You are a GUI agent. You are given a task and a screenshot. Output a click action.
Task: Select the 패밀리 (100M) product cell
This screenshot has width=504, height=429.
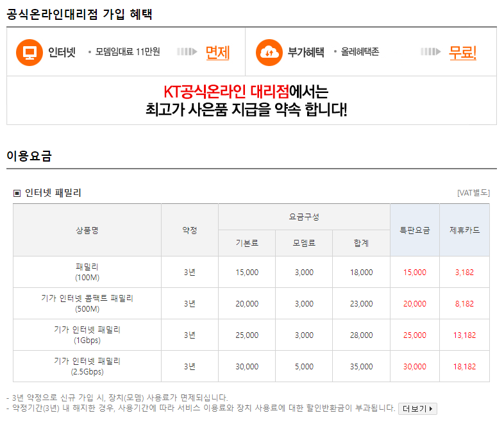87,272
